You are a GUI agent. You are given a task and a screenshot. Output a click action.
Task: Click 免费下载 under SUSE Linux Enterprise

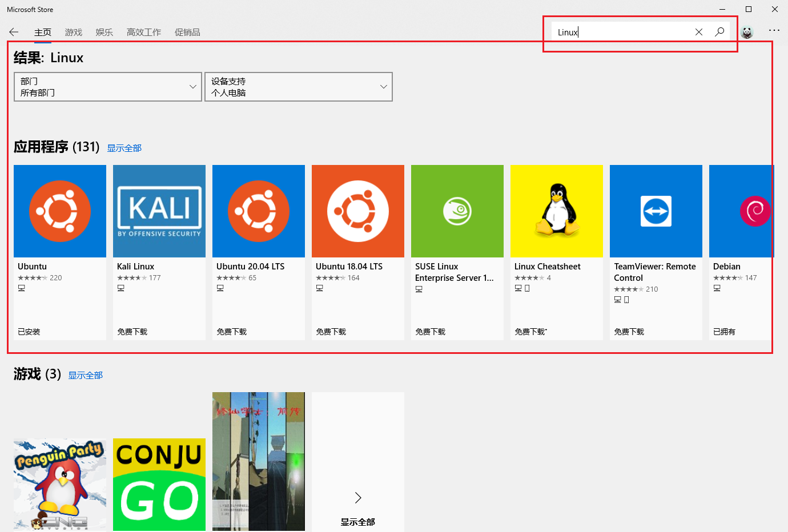coord(431,332)
